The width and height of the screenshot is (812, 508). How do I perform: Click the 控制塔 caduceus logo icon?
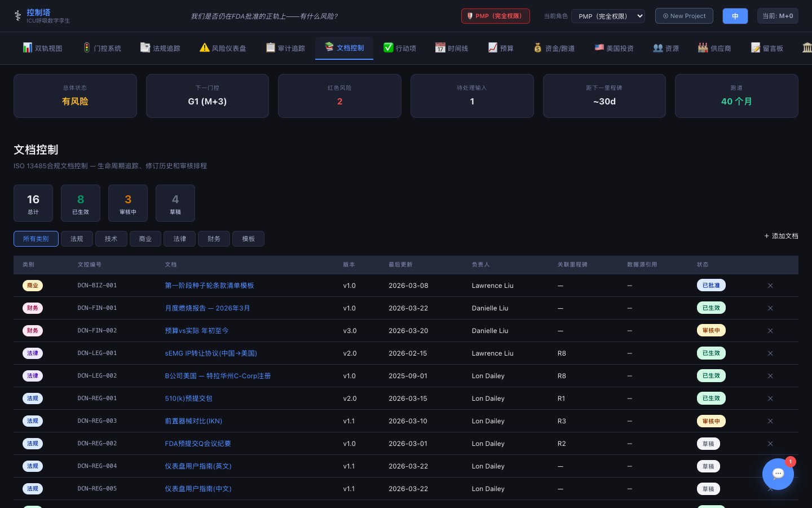[x=17, y=16]
